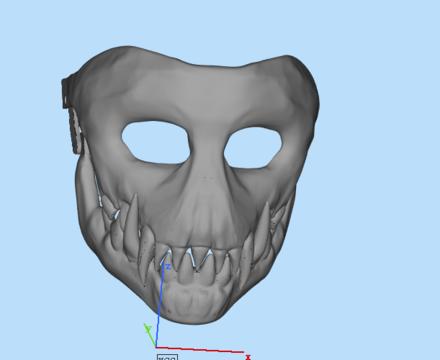Select the red X axis label
Screen dimensions: 440x360
[248, 357]
